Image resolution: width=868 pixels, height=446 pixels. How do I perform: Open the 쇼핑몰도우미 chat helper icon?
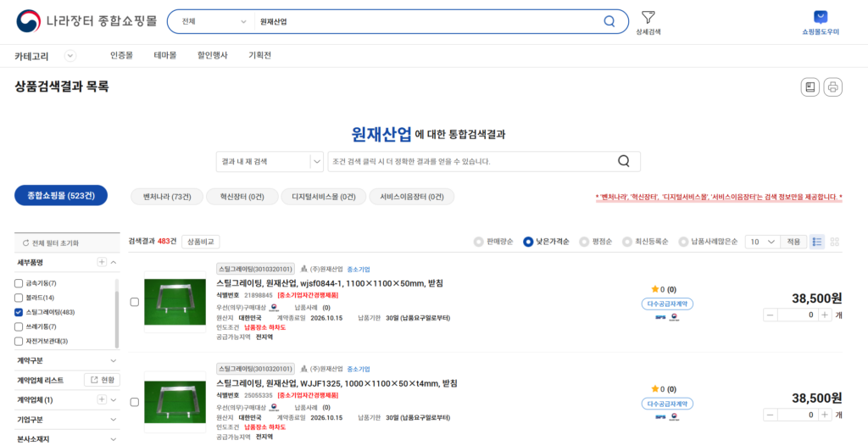pos(820,17)
